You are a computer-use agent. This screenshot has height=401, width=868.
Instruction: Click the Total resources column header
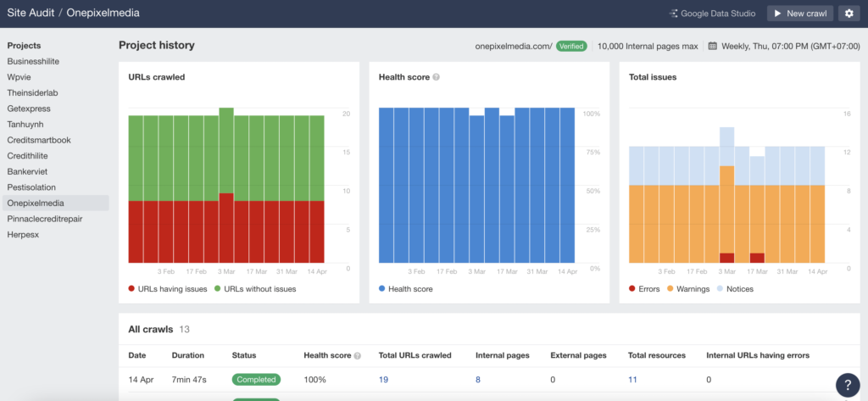[657, 355]
